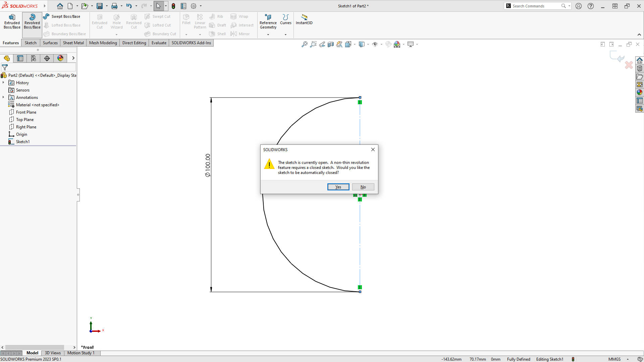Click Yes to close the sketch
644x362 pixels.
[338, 187]
